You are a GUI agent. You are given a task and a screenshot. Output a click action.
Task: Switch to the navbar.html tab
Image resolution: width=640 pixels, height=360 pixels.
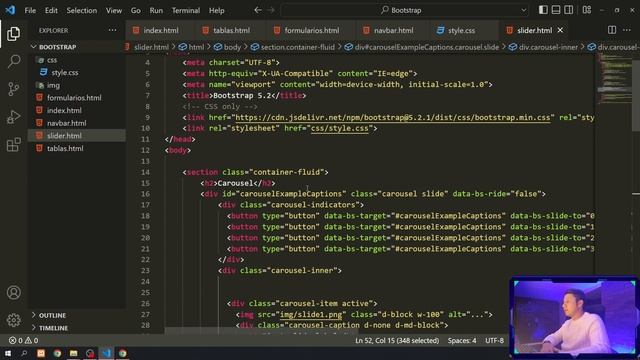(x=393, y=30)
